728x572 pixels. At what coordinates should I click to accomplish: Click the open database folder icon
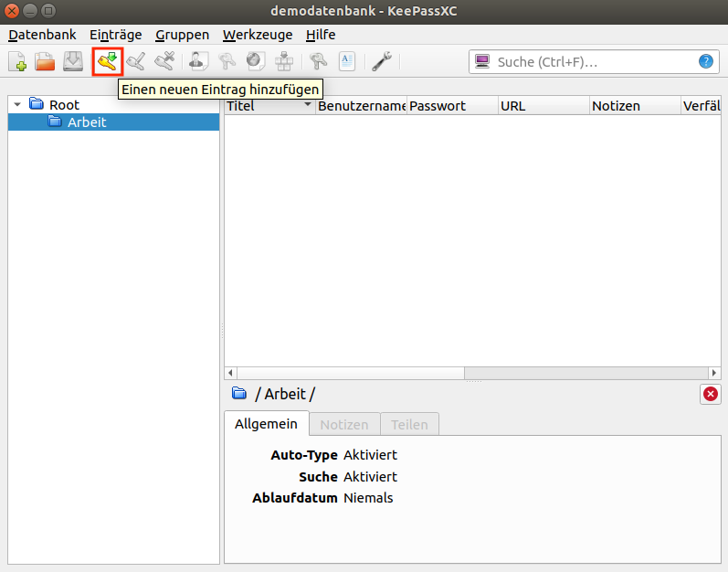46,61
